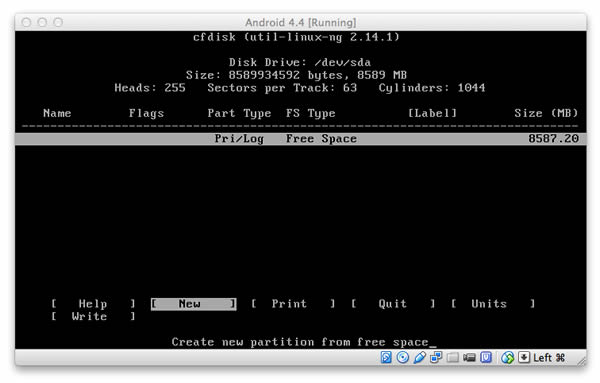Select the Units option
The height and width of the screenshot is (383, 600).
coord(493,304)
